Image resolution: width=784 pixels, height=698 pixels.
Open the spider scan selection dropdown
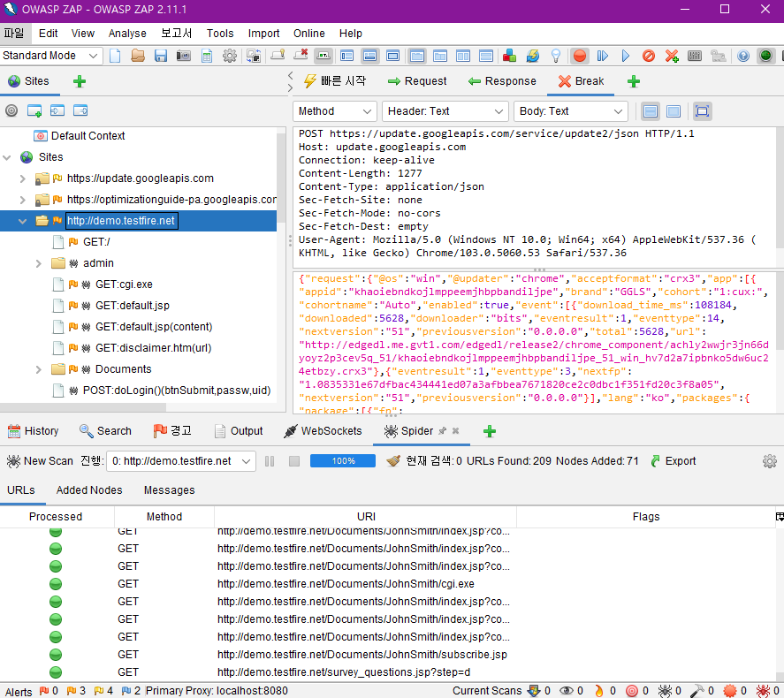coord(181,461)
